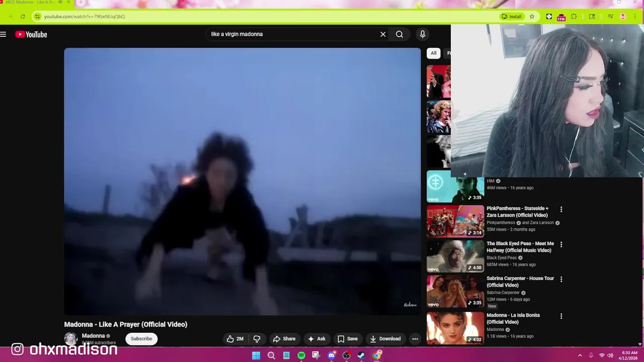Screen dimensions: 644x362
Task: Go to the YouTube home logo
Action: click(x=31, y=34)
